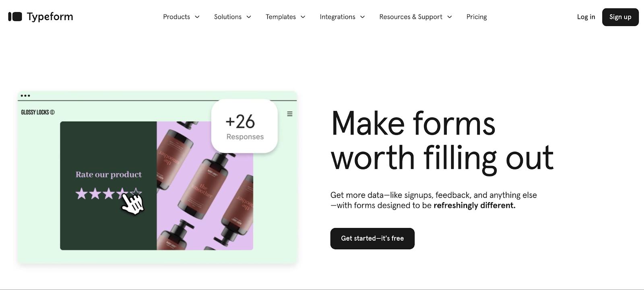Expand the Templates dropdown chevron
Viewport: 644px width, 290px height.
coord(303,17)
